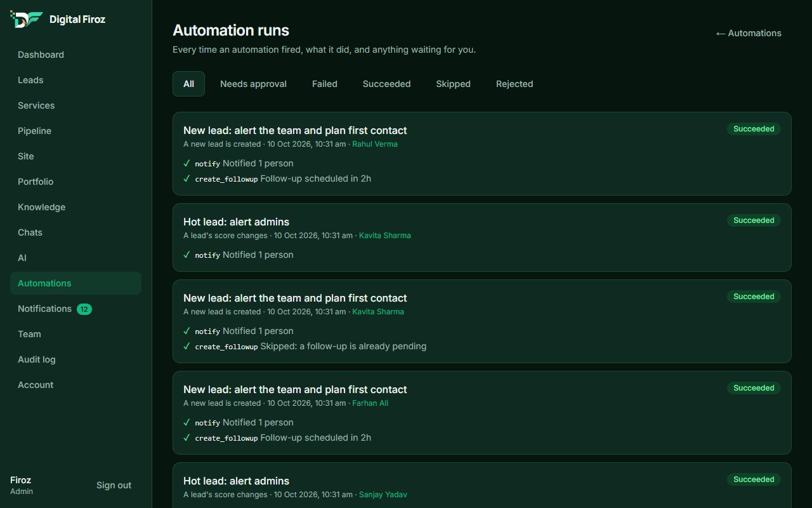Image resolution: width=812 pixels, height=508 pixels.
Task: Open lead Farhan Ali
Action: 370,403
